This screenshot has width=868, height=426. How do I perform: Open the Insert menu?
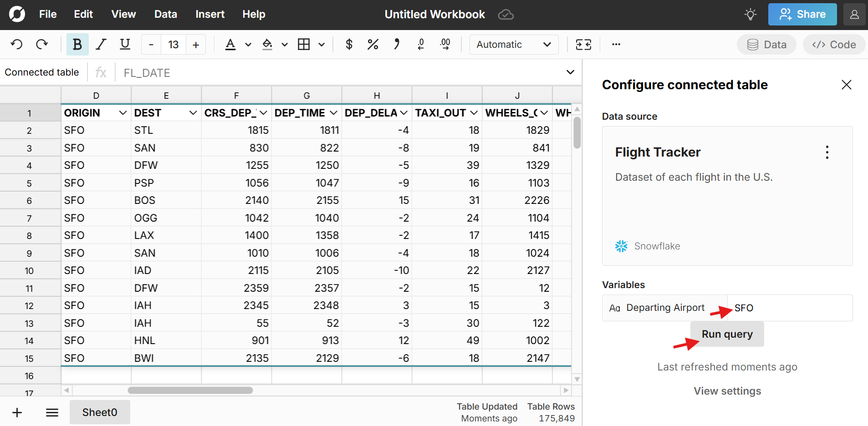coord(209,15)
